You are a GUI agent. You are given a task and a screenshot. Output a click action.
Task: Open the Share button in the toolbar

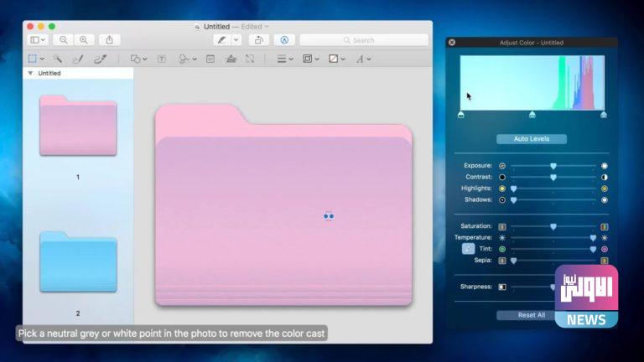point(109,39)
